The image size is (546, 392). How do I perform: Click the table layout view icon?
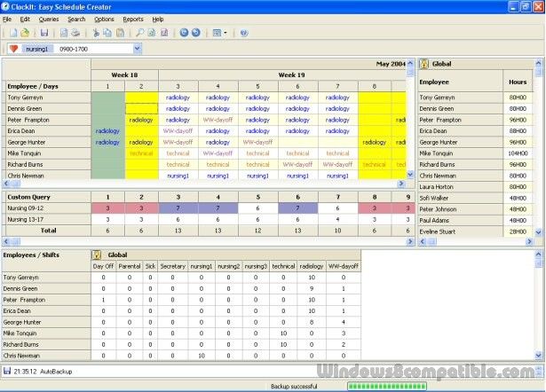coord(217,33)
